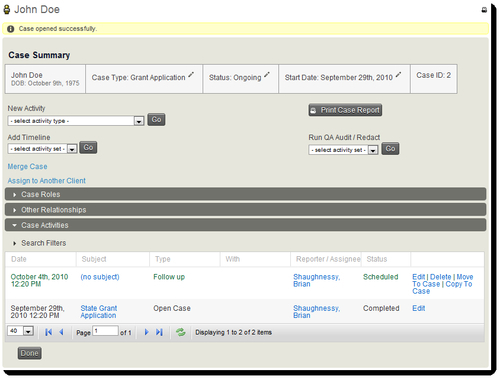This screenshot has width=500, height=379.
Task: Click Go next to New Activity
Action: 156,120
